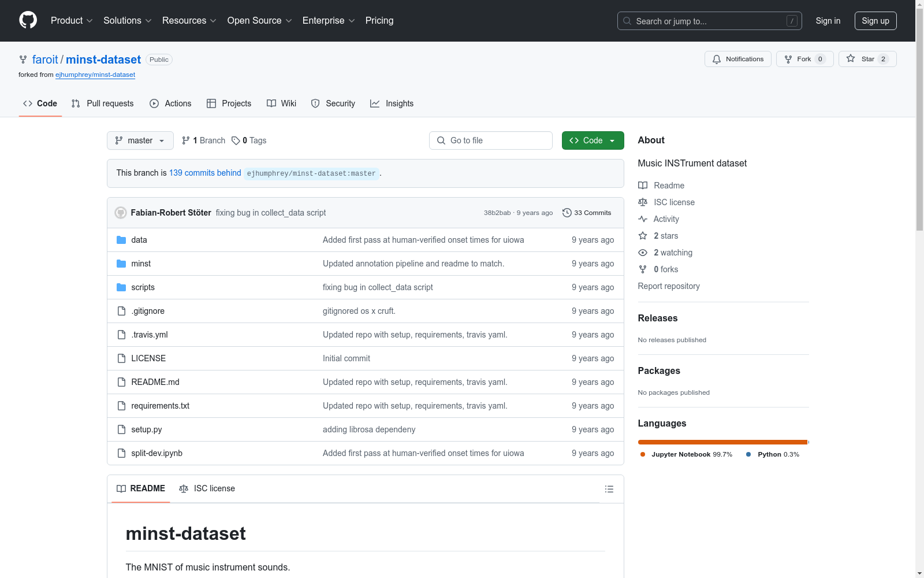The width and height of the screenshot is (924, 578).
Task: Switch to the Pull requests tab
Action: [102, 103]
